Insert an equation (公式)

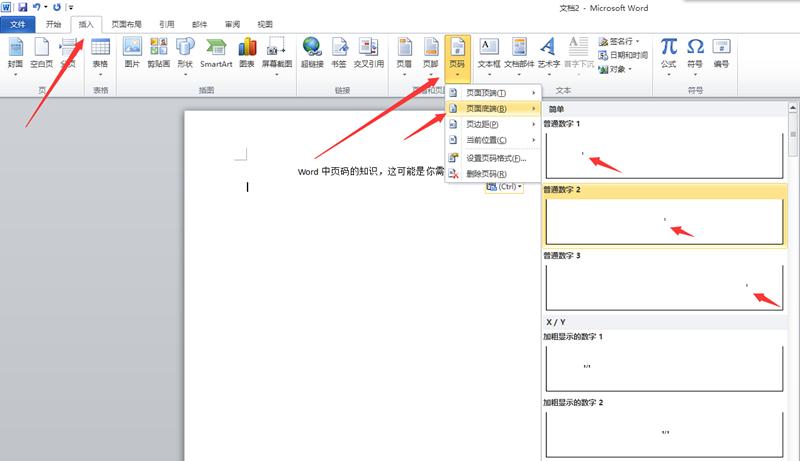(668, 55)
